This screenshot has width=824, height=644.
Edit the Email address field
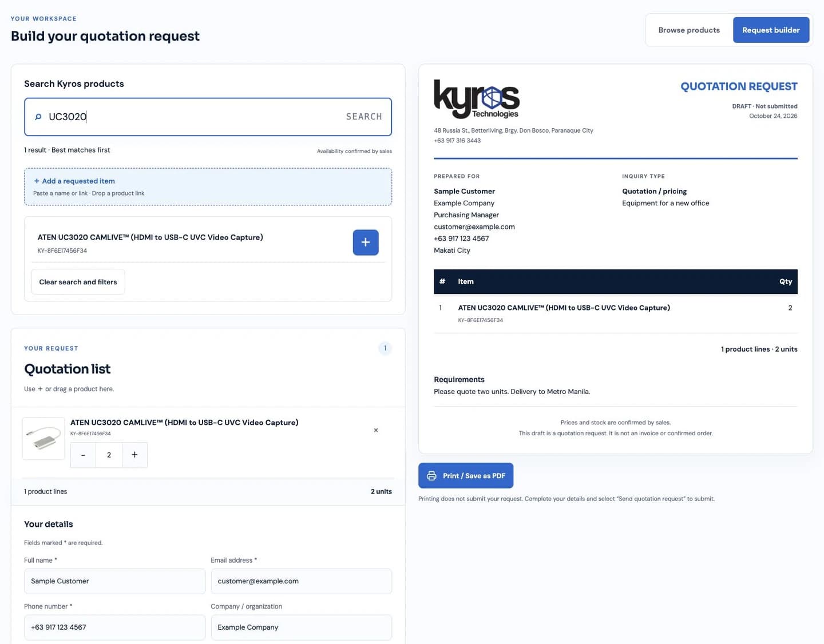[x=301, y=581]
